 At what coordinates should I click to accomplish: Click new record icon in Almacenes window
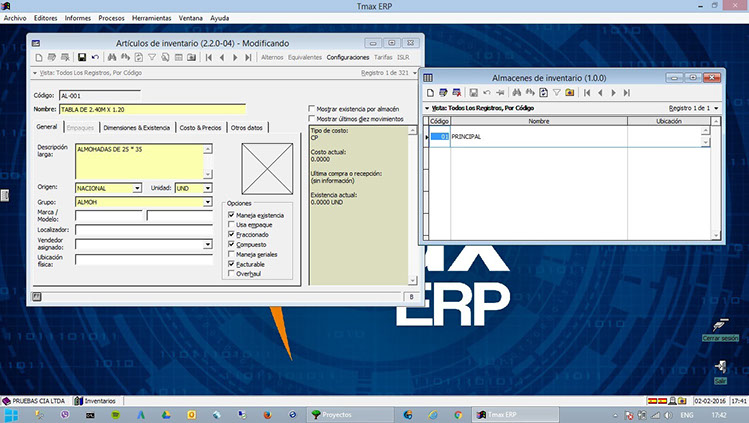429,92
